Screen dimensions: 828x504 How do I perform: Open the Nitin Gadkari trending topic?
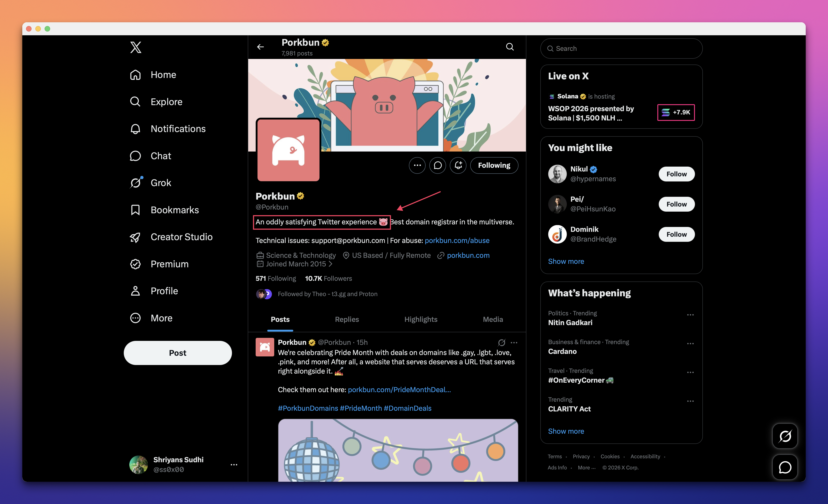point(570,322)
